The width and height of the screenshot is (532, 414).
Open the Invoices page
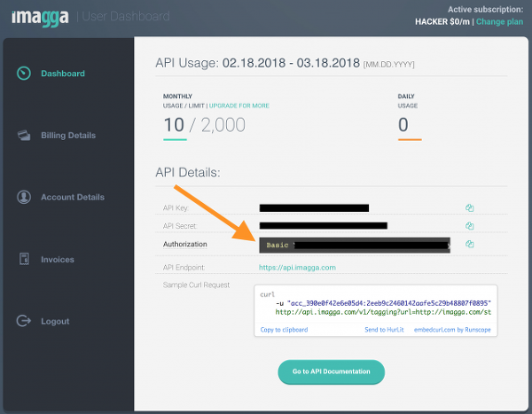pos(58,260)
